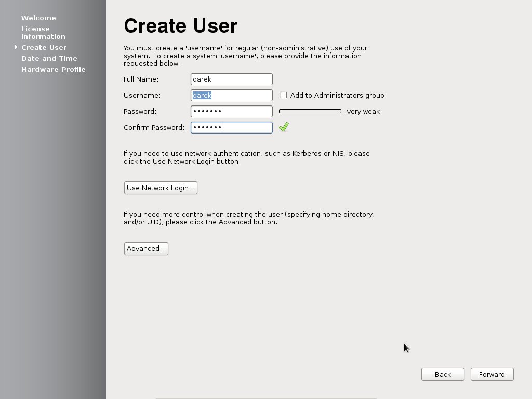Click the Use Network Login button
Screen dimensions: 532x399
click(161, 188)
